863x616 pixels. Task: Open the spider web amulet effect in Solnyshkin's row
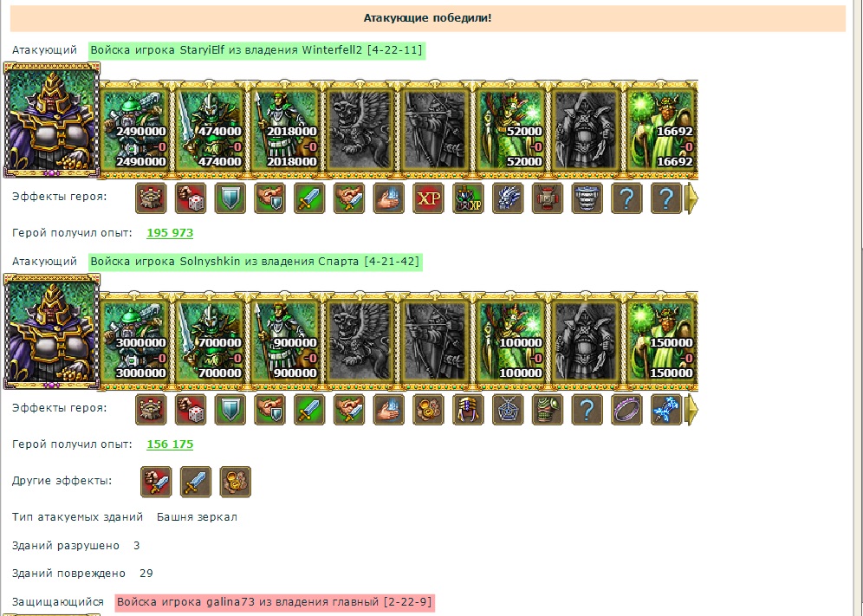(x=508, y=410)
